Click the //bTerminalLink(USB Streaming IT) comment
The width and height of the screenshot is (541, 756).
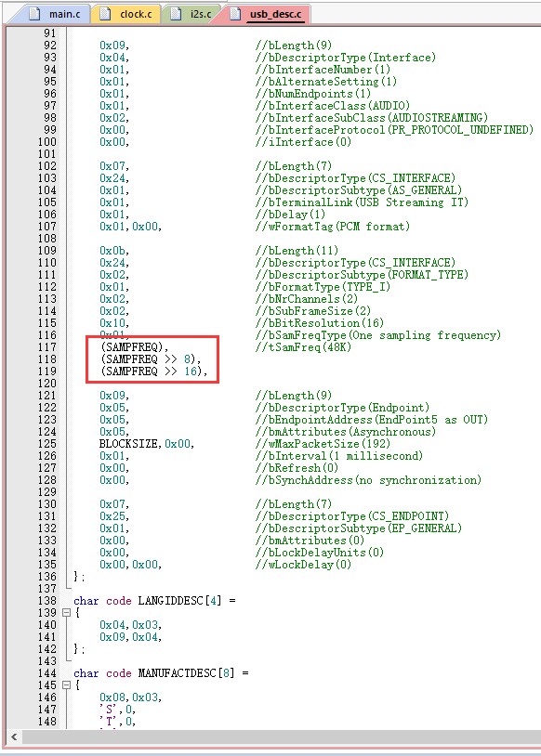pyautogui.click(x=362, y=202)
